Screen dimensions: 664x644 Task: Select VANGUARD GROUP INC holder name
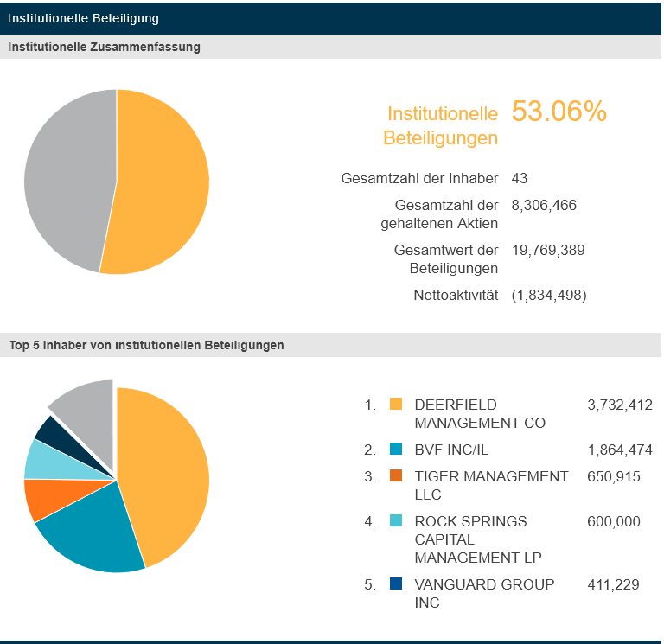point(484,594)
